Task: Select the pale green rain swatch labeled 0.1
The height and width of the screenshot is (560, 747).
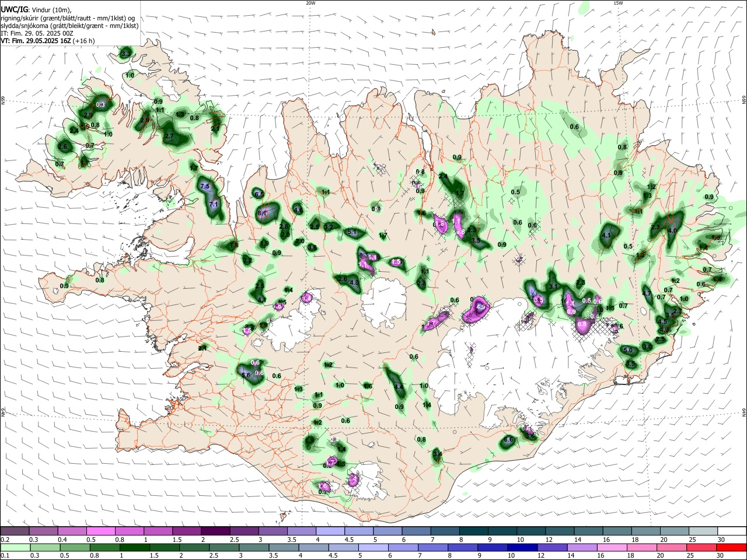Action: [x=15, y=547]
